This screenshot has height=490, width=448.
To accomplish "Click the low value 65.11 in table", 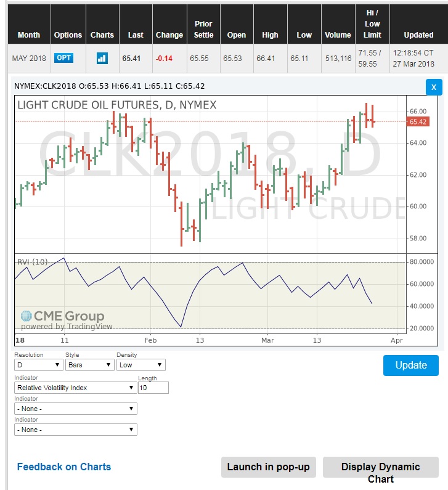I will coord(299,59).
